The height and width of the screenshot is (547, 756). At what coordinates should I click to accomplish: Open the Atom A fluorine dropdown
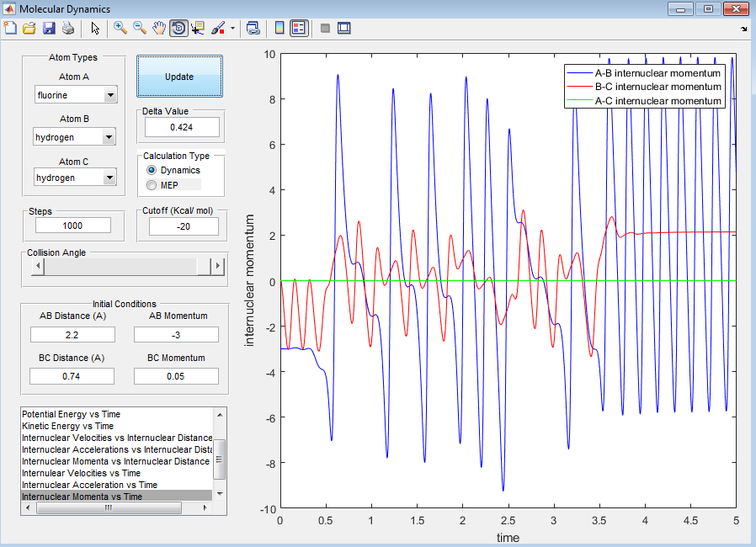[x=76, y=95]
